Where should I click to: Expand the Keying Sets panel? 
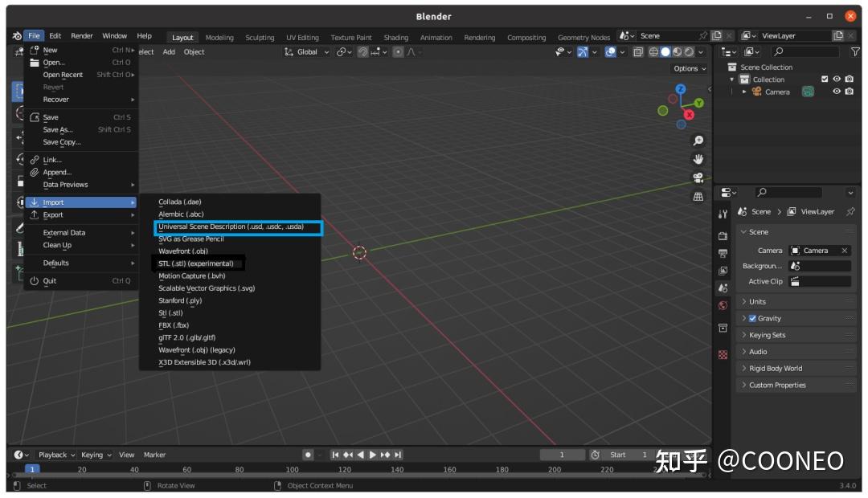[797, 335]
